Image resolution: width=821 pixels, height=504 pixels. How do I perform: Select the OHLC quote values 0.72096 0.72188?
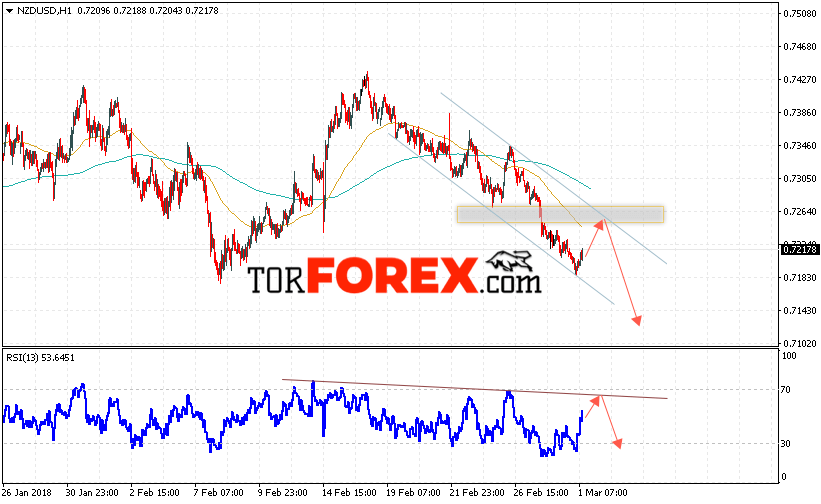pyautogui.click(x=112, y=10)
